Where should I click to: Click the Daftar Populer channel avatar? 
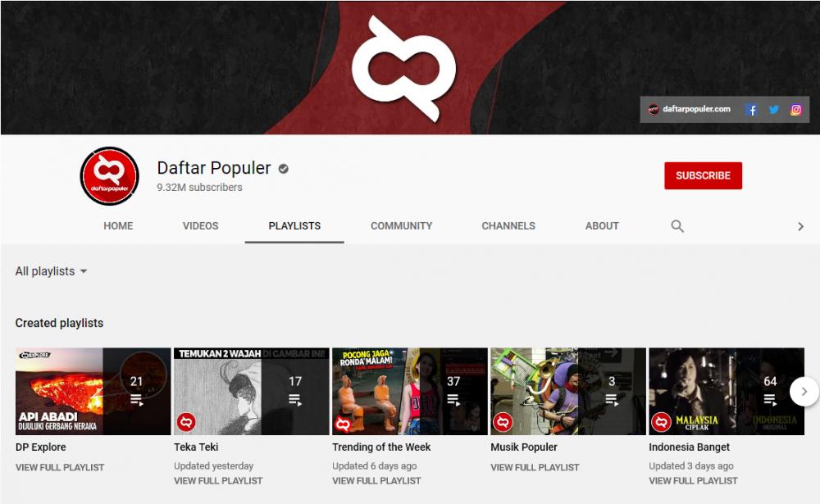tap(109, 175)
